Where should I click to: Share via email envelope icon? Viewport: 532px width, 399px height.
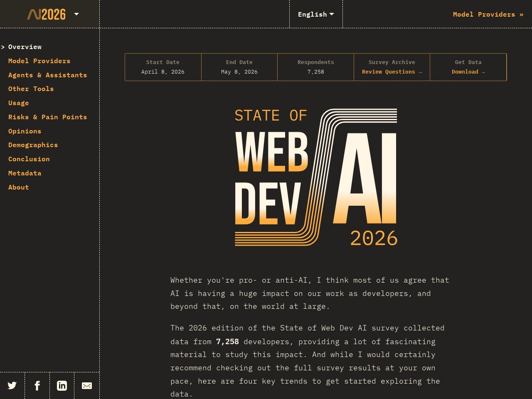pyautogui.click(x=87, y=386)
